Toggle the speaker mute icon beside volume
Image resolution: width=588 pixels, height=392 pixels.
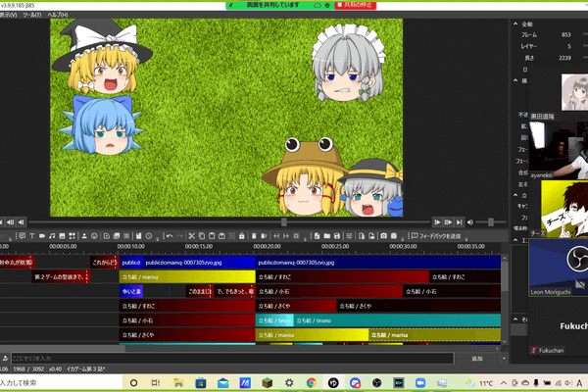tap(470, 222)
